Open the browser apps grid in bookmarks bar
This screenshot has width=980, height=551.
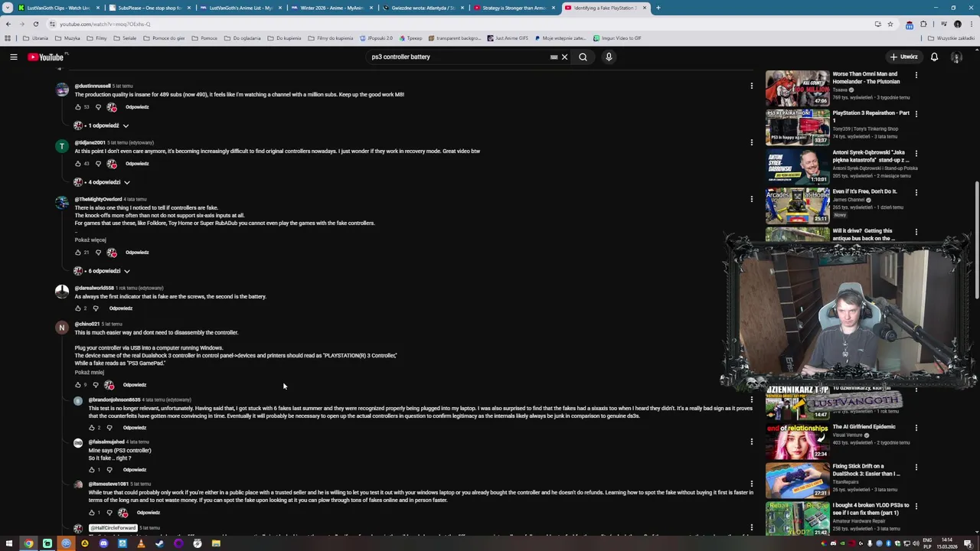[8, 38]
